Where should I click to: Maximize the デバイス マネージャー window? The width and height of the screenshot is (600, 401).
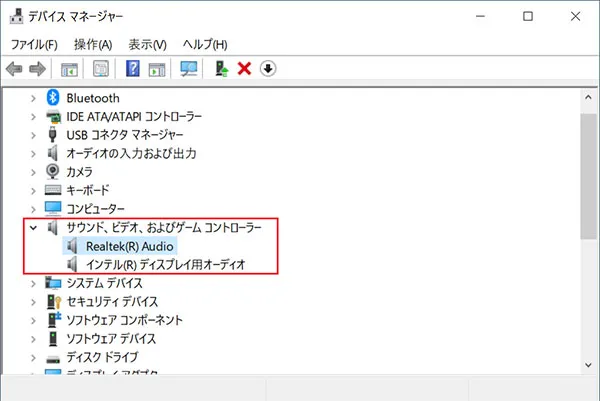click(528, 16)
